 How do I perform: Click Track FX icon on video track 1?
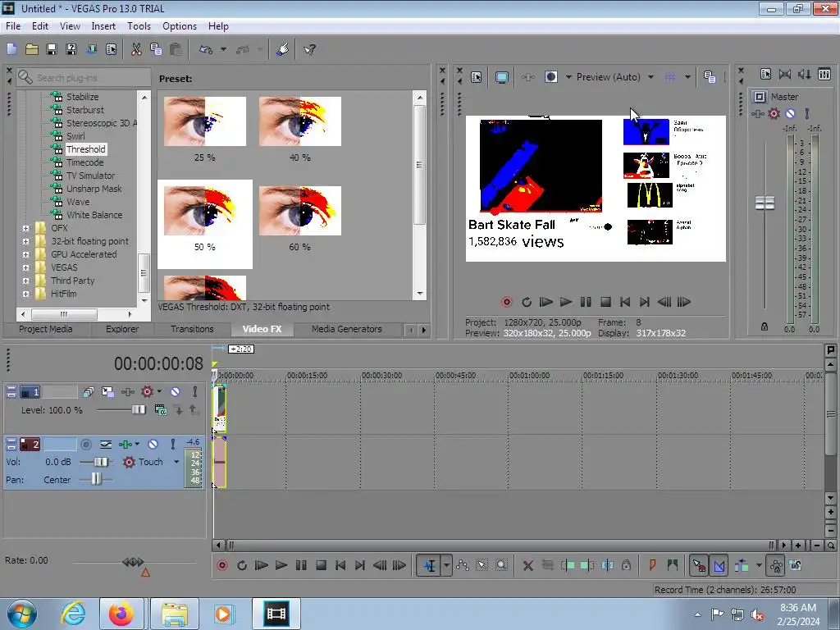(128, 392)
